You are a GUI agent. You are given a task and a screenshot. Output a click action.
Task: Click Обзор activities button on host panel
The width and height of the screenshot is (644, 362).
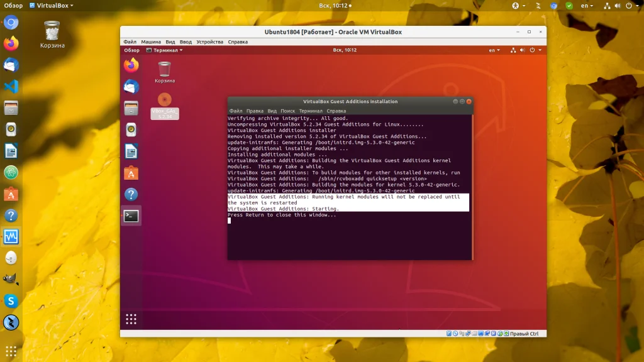pos(13,6)
